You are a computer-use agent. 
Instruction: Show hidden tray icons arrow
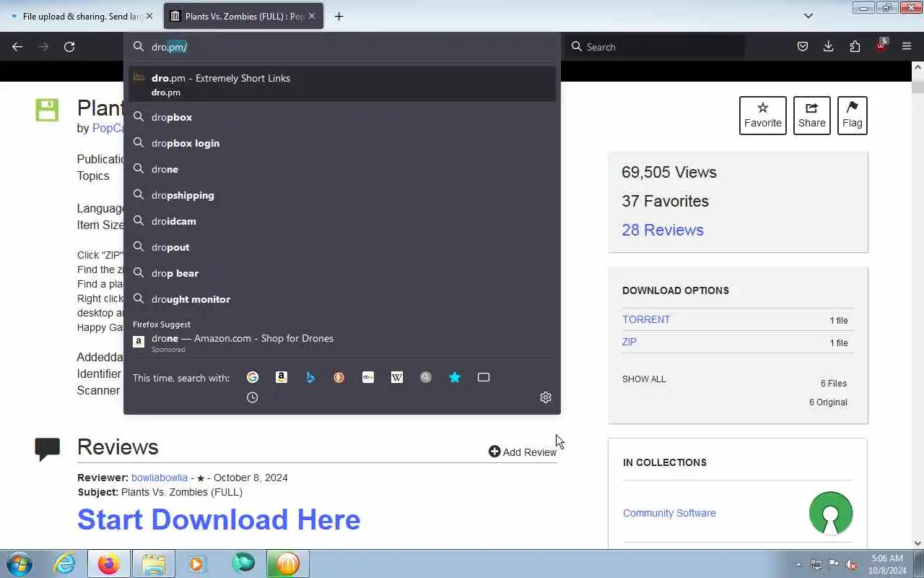[x=798, y=564]
